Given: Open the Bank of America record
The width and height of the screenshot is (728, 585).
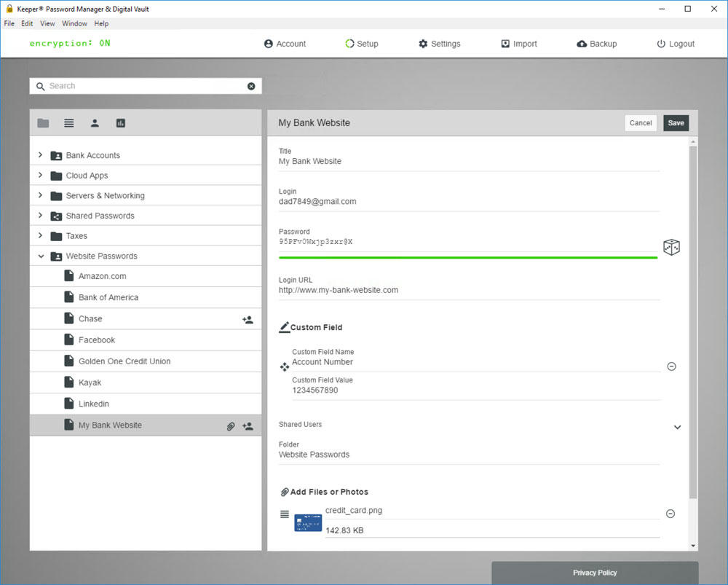Looking at the screenshot, I should 146,297.
